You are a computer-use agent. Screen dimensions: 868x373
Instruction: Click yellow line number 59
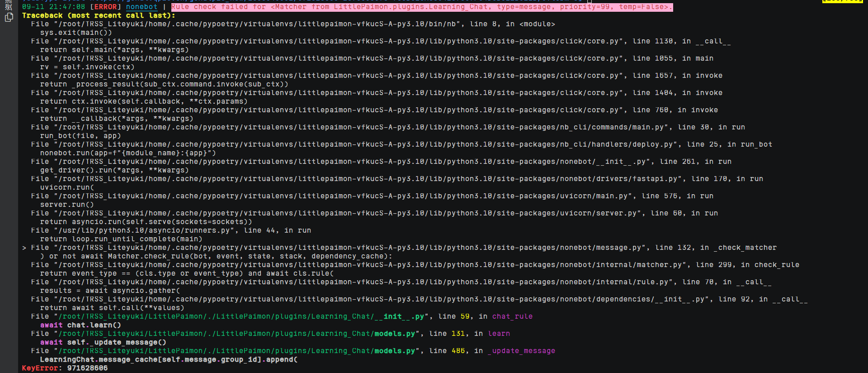pos(465,316)
